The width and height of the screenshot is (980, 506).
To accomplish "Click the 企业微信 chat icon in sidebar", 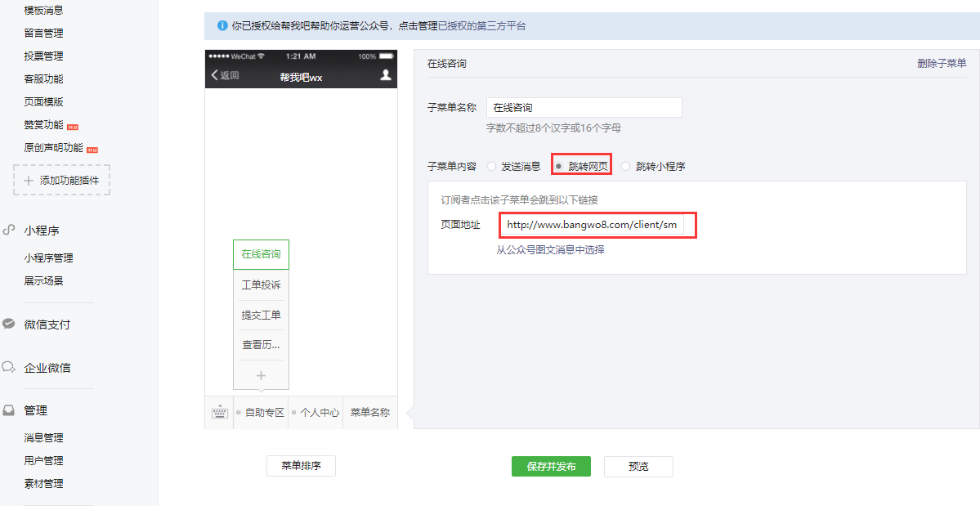I will (x=9, y=367).
